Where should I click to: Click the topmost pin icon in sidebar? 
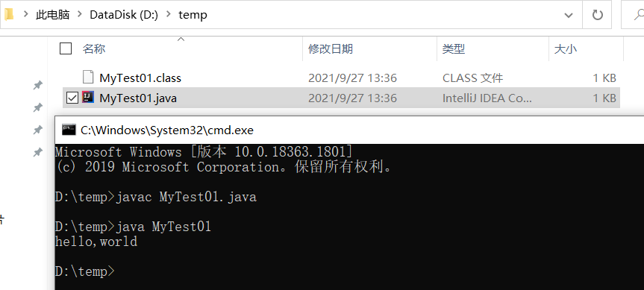(38, 85)
